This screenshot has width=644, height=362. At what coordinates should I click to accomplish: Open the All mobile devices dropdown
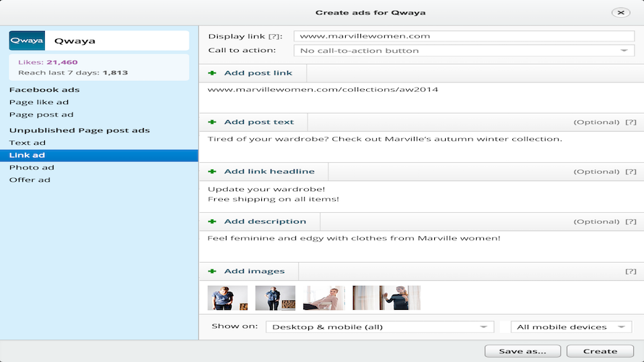[571, 327]
